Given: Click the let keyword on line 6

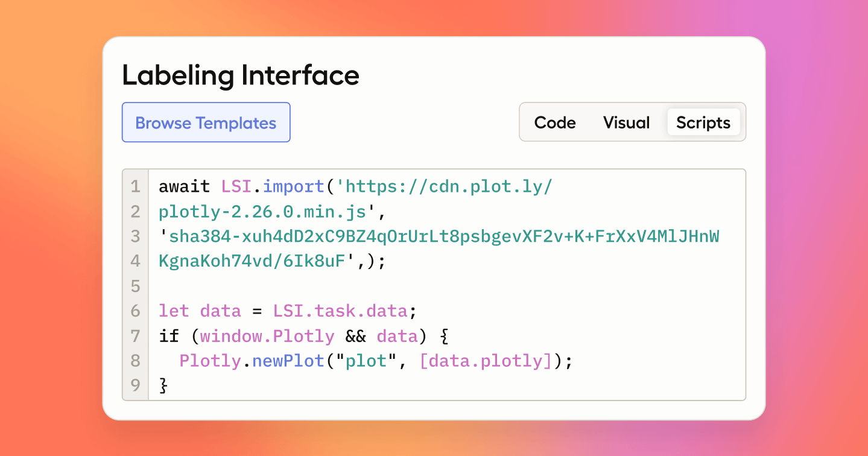Looking at the screenshot, I should pyautogui.click(x=173, y=311).
